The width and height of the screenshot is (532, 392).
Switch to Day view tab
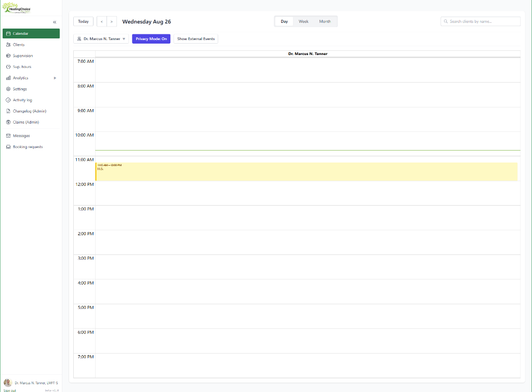(284, 21)
